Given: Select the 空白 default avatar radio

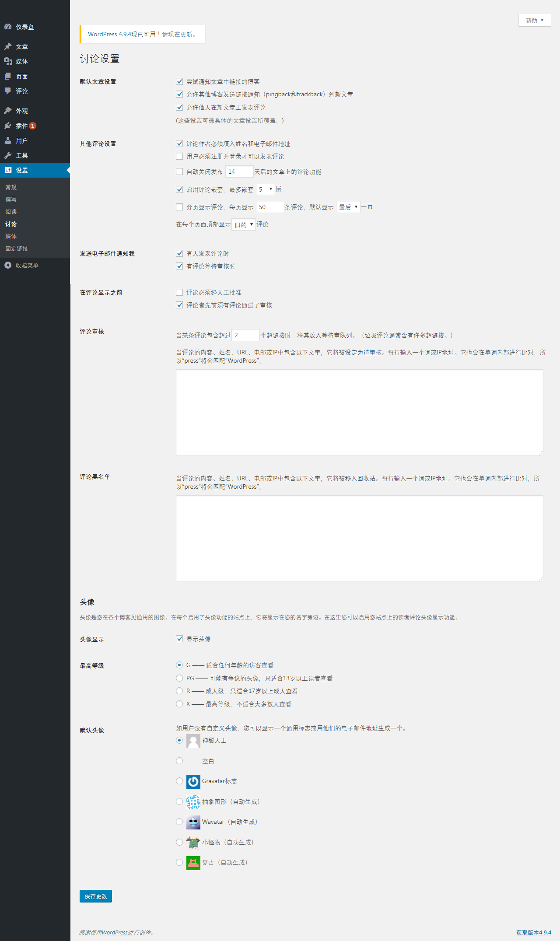Looking at the screenshot, I should [x=179, y=761].
